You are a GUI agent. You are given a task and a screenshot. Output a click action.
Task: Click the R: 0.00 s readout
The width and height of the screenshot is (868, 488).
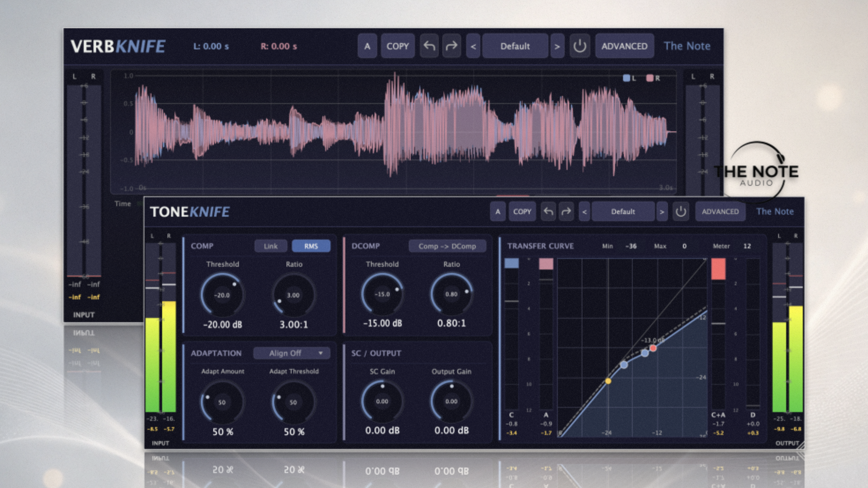click(x=278, y=46)
